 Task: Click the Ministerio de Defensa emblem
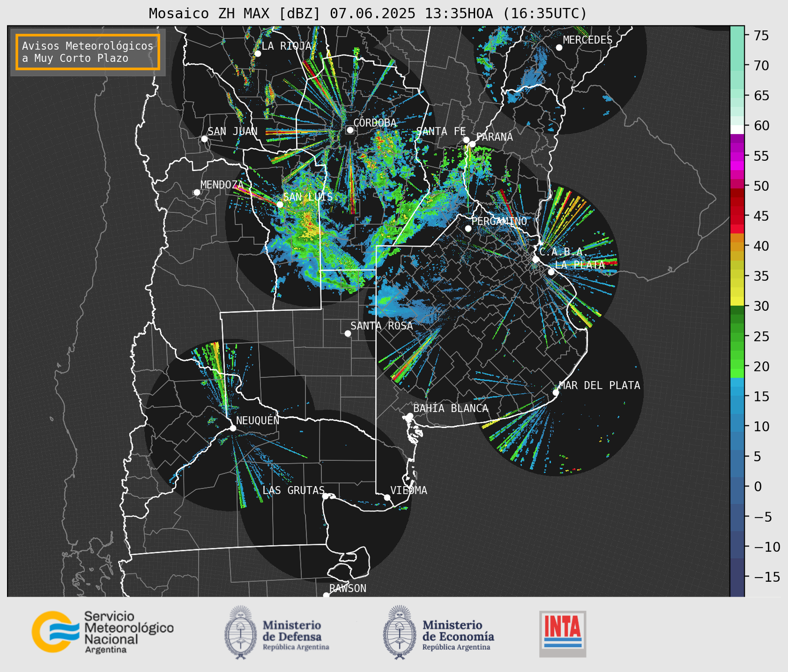pyautogui.click(x=241, y=632)
